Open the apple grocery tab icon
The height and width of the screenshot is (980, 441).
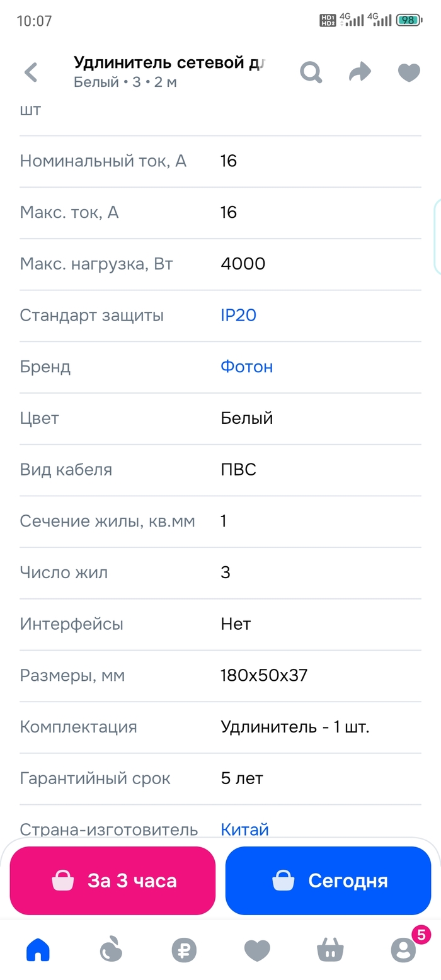111,949
